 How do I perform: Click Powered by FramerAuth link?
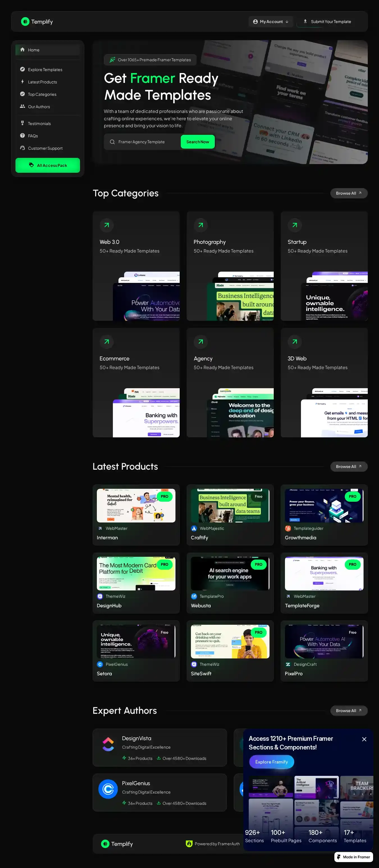213,844
